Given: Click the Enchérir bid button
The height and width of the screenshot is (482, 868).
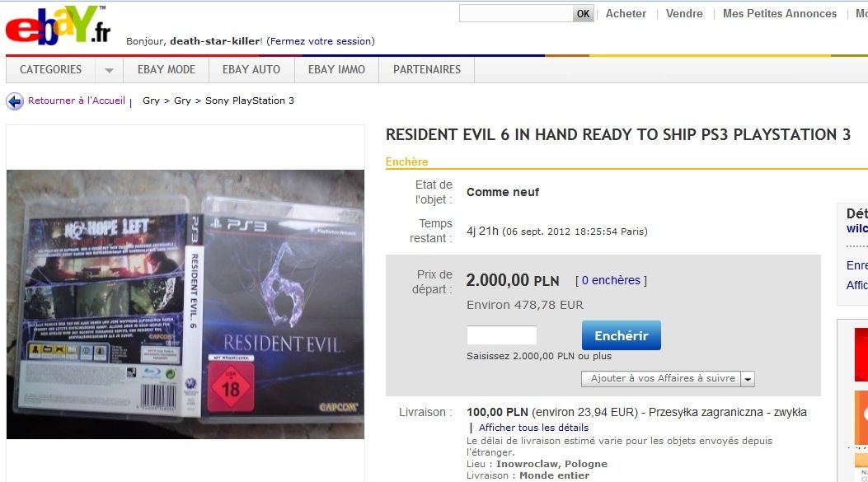Looking at the screenshot, I should (621, 335).
